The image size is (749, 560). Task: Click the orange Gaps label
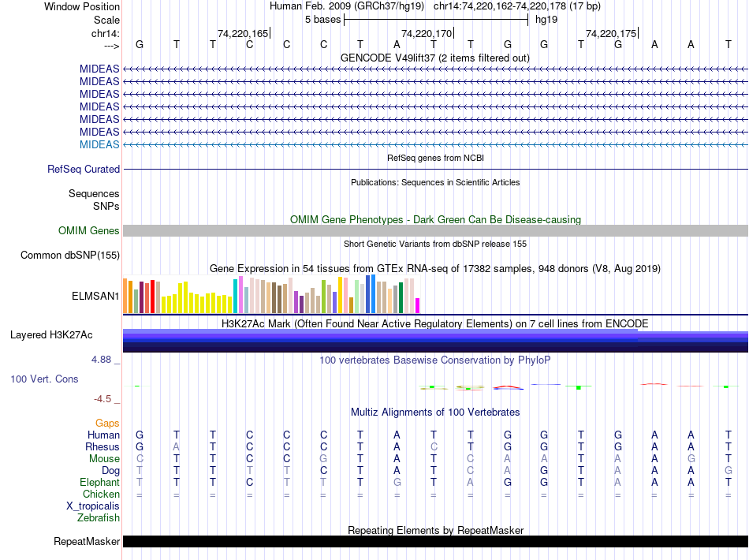point(107,424)
